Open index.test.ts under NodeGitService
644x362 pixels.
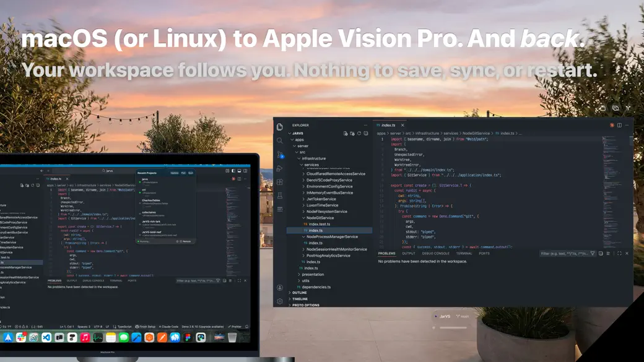[x=319, y=224]
